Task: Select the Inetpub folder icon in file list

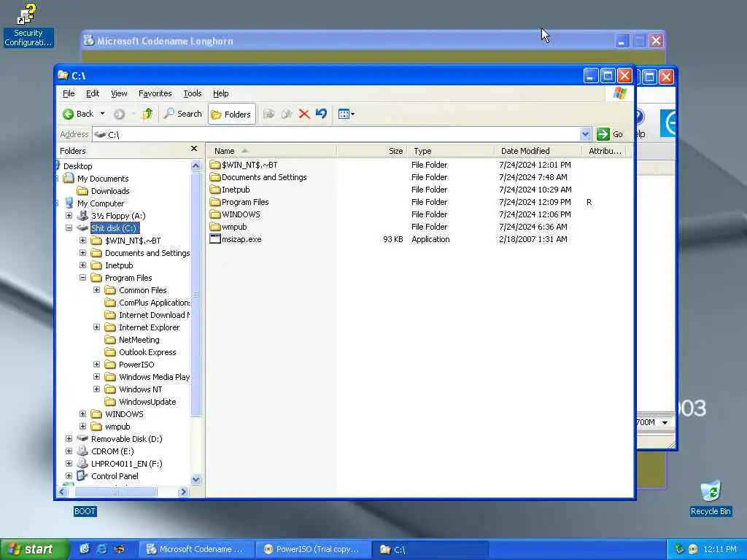Action: click(215, 190)
